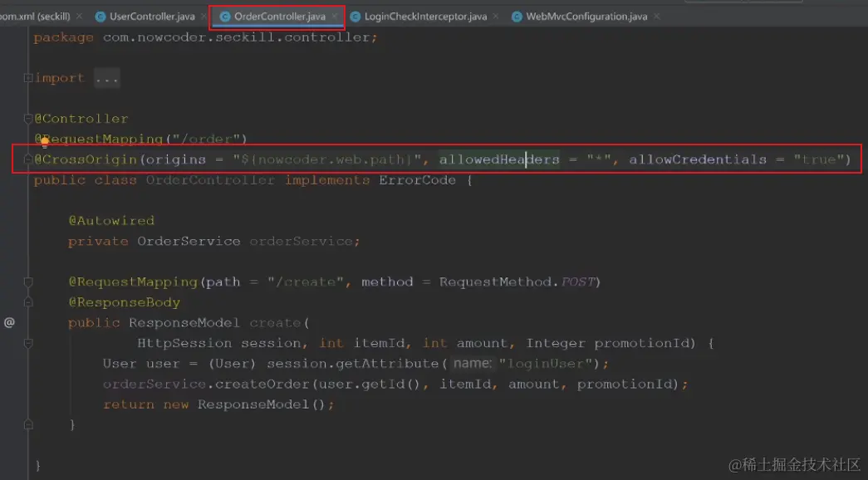868x480 pixels.
Task: Click the @Controller annotation
Action: tap(81, 119)
